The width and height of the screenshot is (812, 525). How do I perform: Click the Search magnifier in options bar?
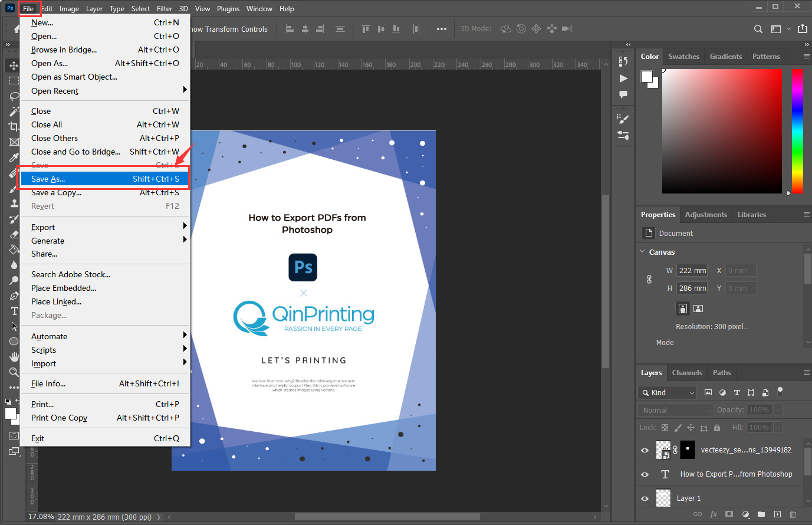coord(758,29)
